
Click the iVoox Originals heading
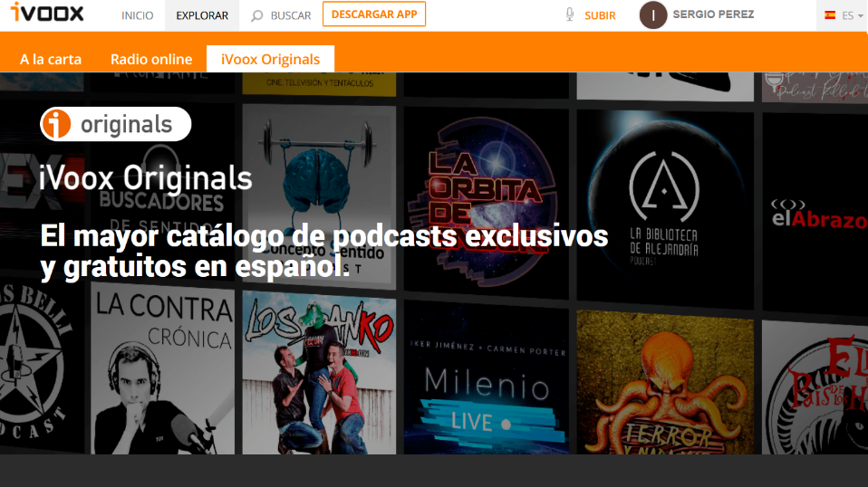click(146, 178)
